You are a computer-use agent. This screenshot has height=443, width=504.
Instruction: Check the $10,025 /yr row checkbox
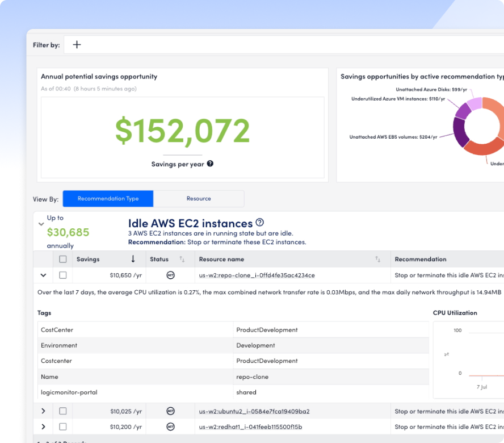(x=63, y=411)
